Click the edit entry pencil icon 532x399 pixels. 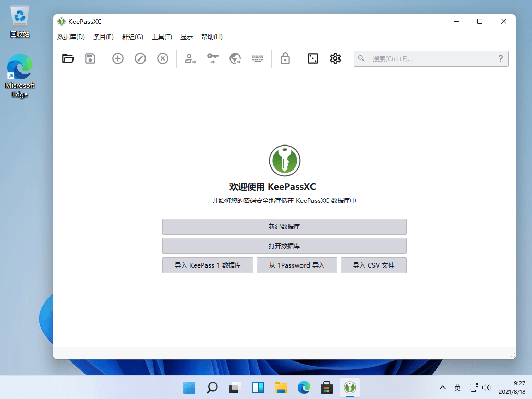point(140,59)
